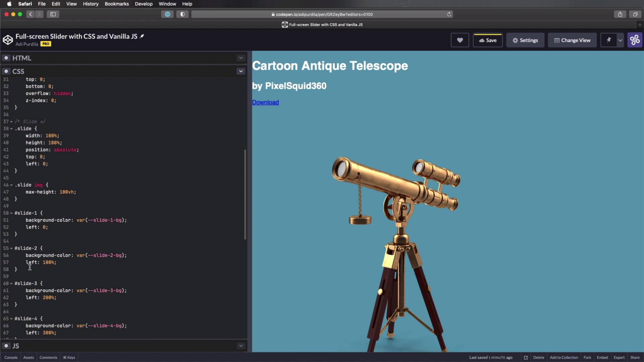
Task: Click the heart/like icon on pen
Action: [x=460, y=40]
